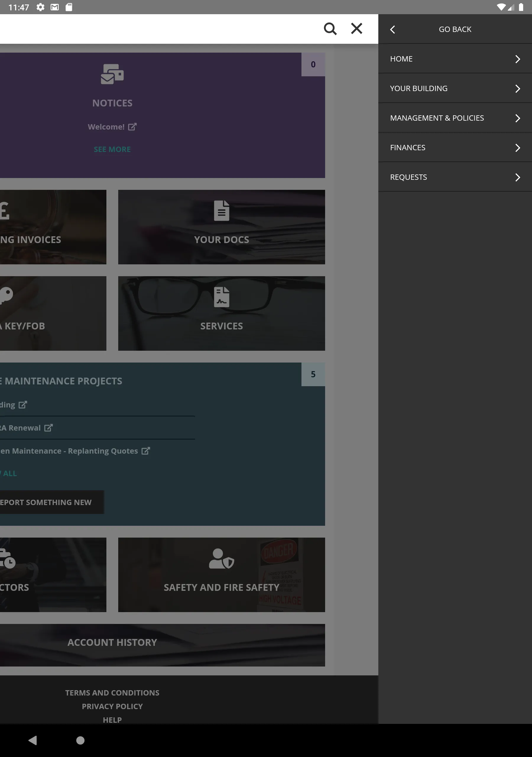Screen dimensions: 532x757
Task: Tap the SD card icon in status bar
Action: (69, 7)
